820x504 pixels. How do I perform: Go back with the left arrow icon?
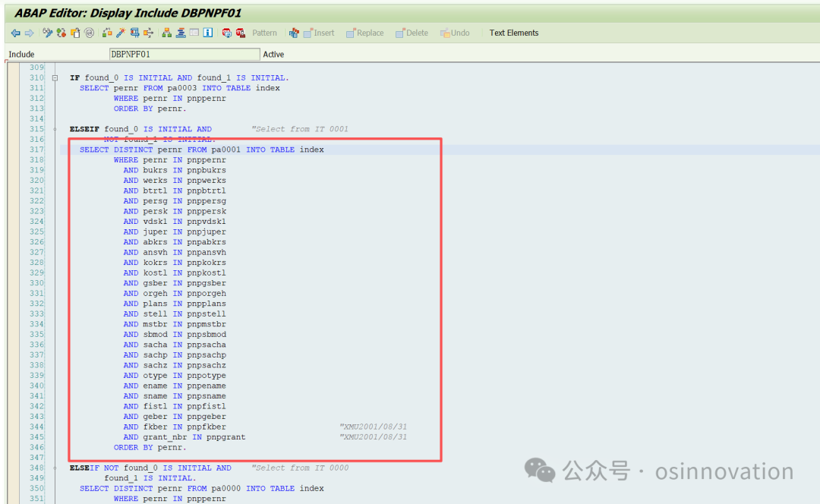click(16, 33)
